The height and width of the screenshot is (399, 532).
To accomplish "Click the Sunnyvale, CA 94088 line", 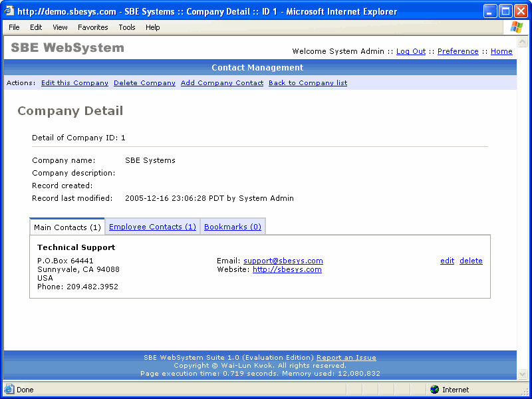I will [x=78, y=269].
